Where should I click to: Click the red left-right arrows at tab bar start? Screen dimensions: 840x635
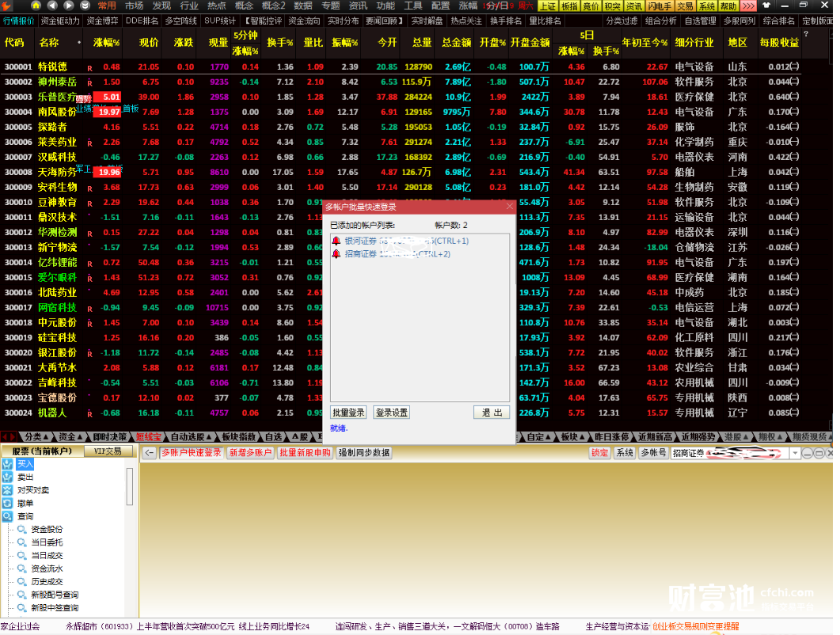tap(9, 437)
